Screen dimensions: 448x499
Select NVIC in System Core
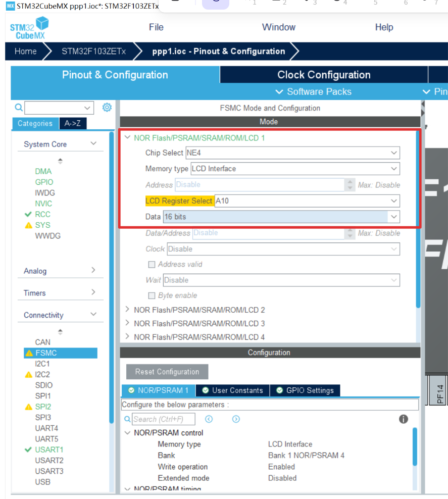click(x=43, y=204)
